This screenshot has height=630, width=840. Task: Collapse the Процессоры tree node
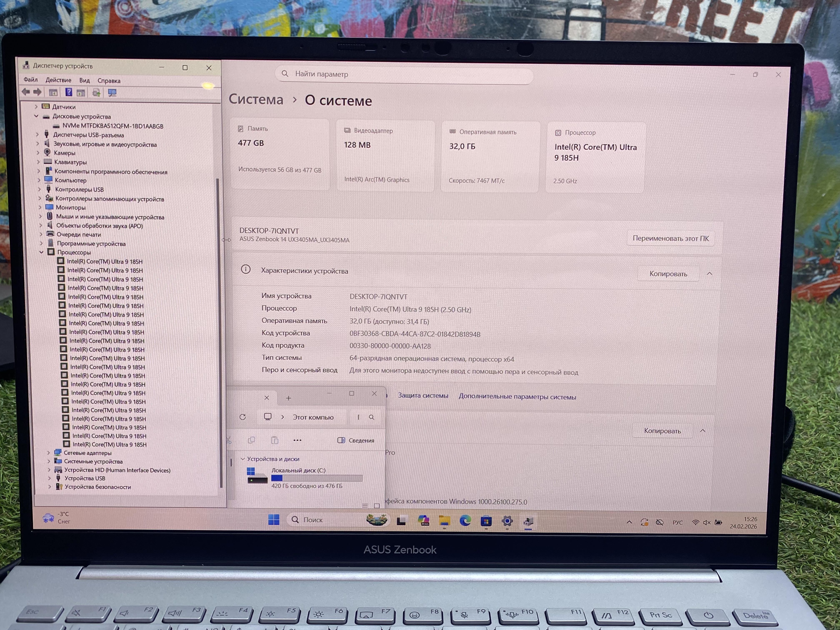point(41,252)
